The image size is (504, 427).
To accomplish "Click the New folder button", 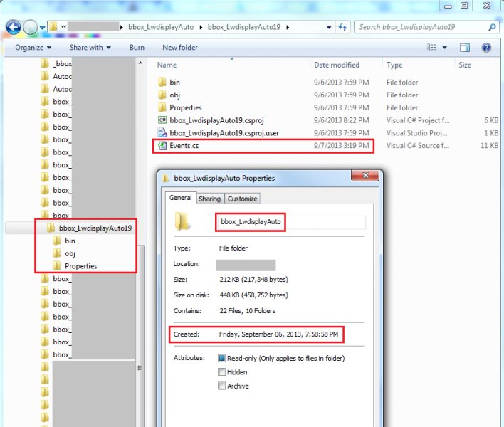I will click(180, 48).
